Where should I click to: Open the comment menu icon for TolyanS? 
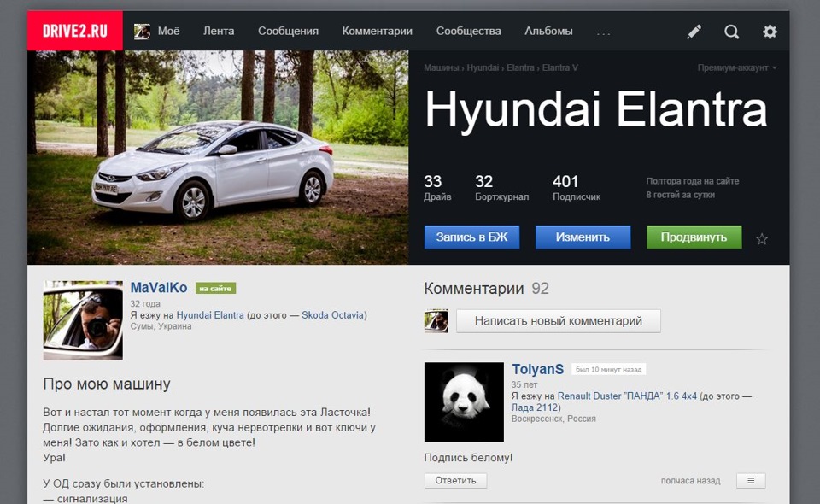(x=751, y=480)
